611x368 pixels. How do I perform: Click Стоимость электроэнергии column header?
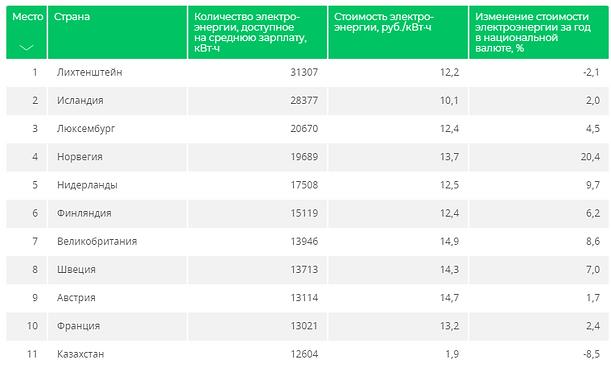coord(398,32)
